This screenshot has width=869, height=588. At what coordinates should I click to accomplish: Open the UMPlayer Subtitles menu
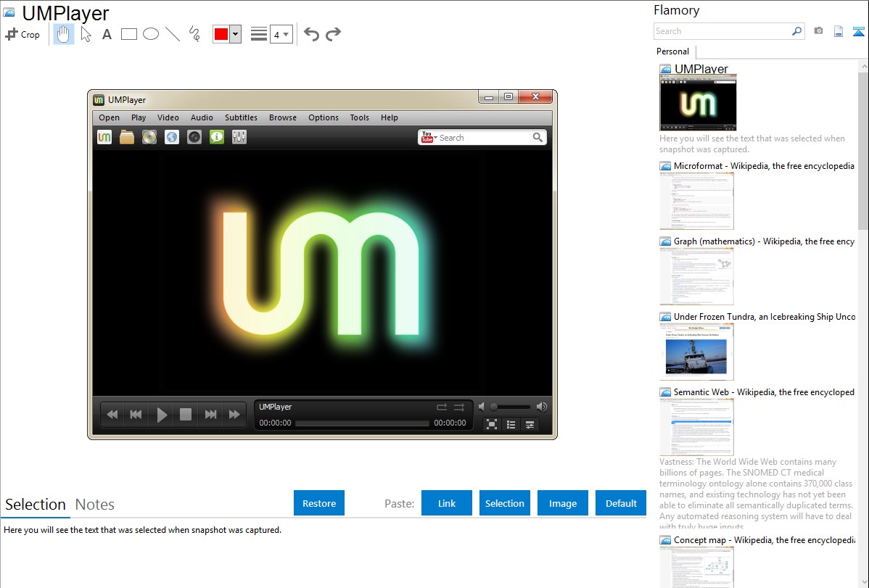(x=241, y=117)
